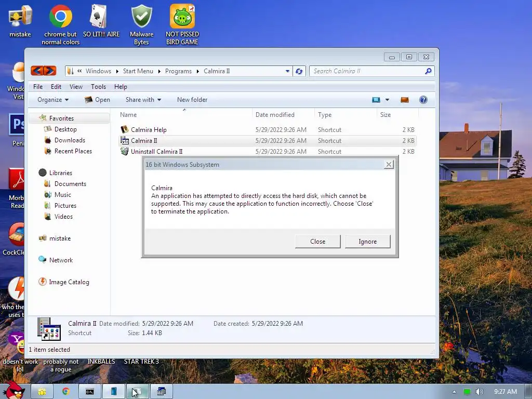The image size is (532, 399).
Task: Click the NOT PISSED BIRD GAME desktop icon
Action: [182, 24]
